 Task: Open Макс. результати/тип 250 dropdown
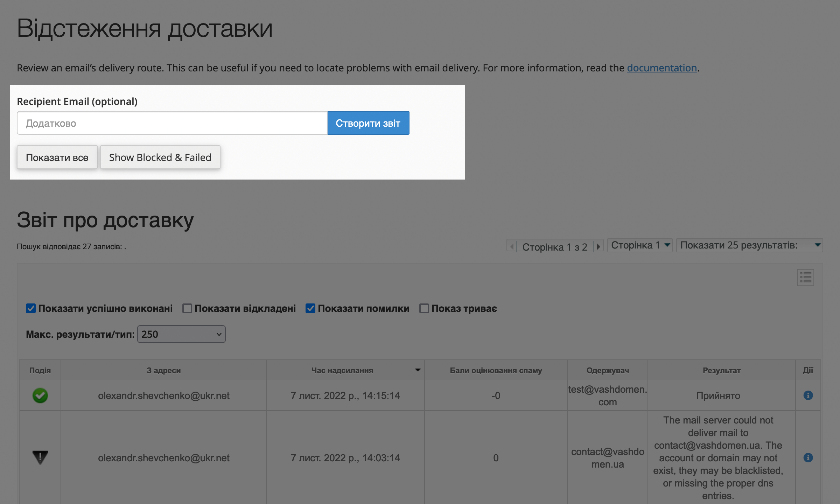(x=181, y=334)
